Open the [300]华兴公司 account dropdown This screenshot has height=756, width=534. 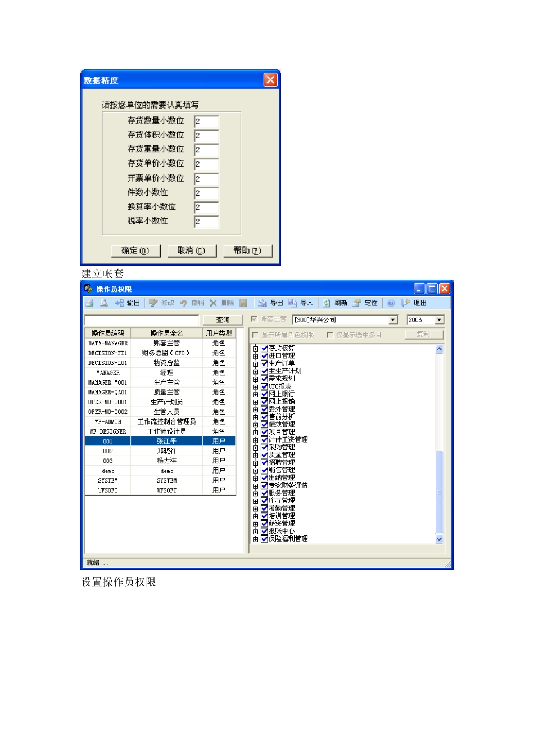pos(393,319)
